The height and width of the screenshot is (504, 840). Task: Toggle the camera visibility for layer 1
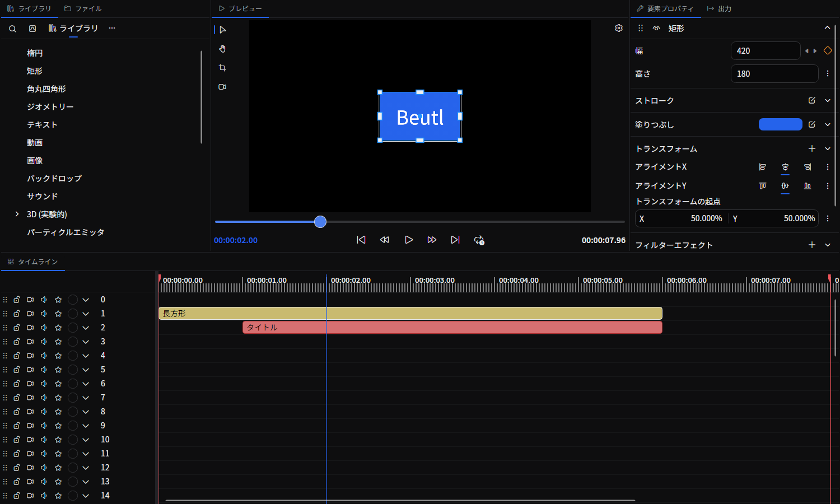(30, 314)
